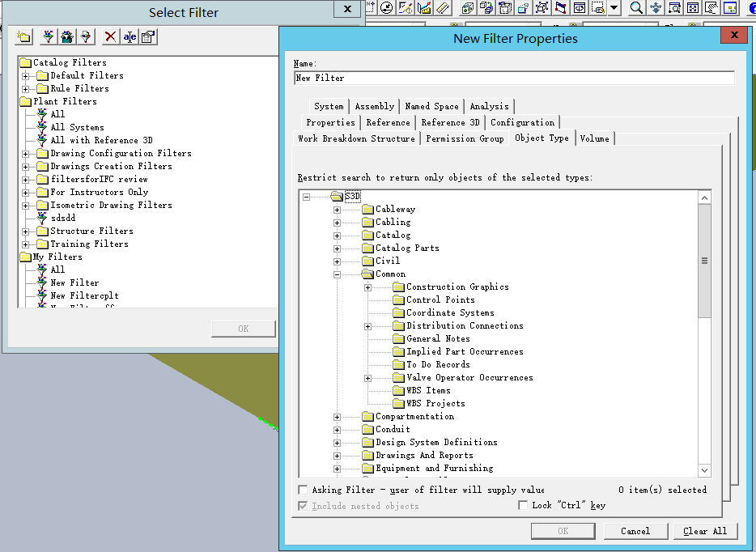Click the rotating box icon in main toolbar

pos(505,8)
